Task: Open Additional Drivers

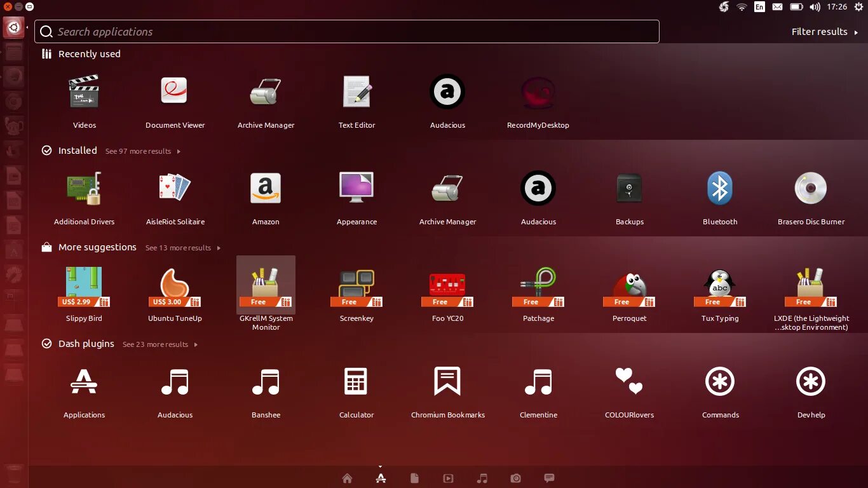Action: [84, 197]
